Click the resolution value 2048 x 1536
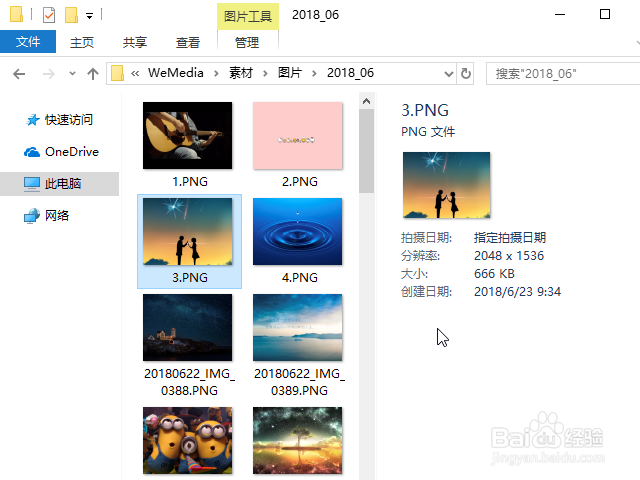 coord(509,256)
